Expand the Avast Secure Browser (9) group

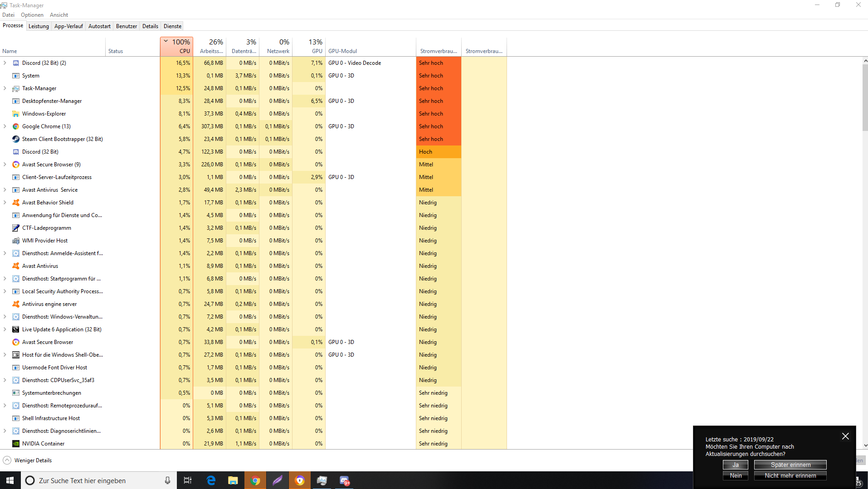pos(5,165)
